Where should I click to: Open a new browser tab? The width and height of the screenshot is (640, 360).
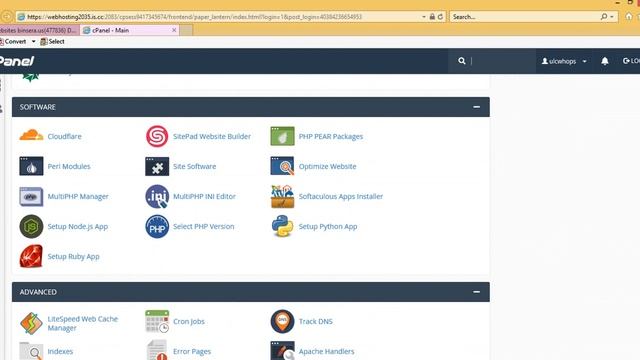click(186, 30)
